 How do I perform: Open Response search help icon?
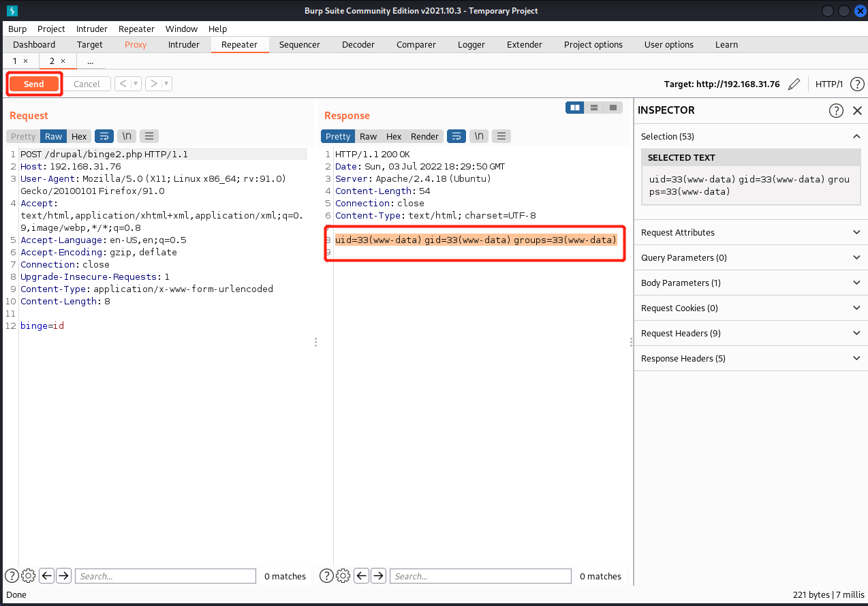click(326, 575)
